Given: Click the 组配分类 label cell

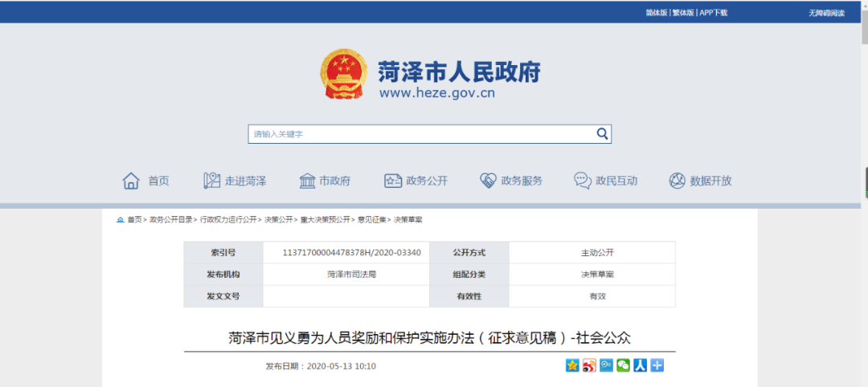Looking at the screenshot, I should click(x=469, y=275).
